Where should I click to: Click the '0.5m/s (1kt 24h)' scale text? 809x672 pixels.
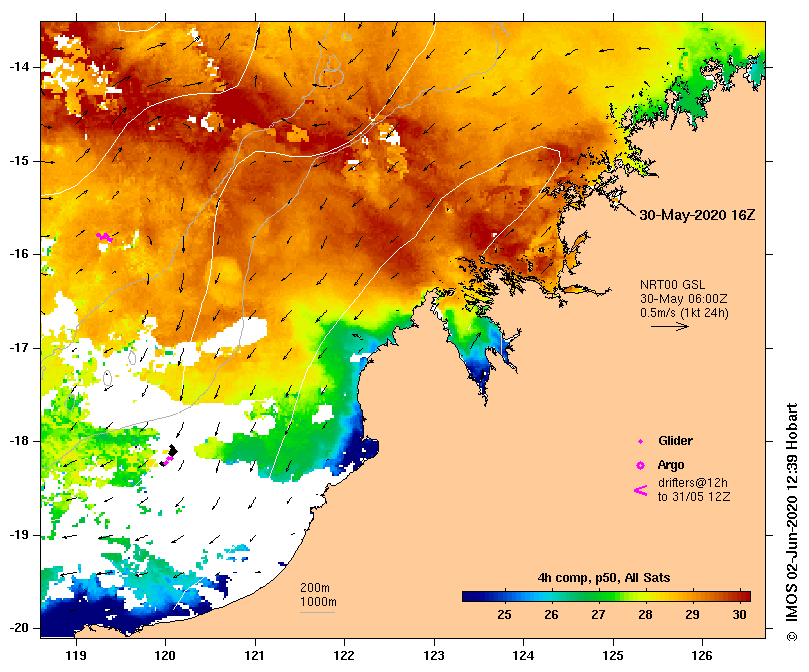coord(684,312)
